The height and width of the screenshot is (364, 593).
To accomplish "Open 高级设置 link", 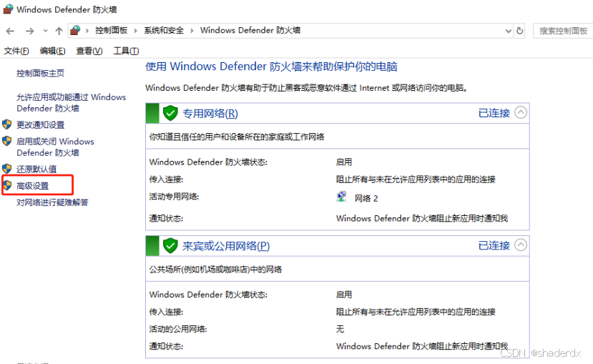I will click(32, 186).
